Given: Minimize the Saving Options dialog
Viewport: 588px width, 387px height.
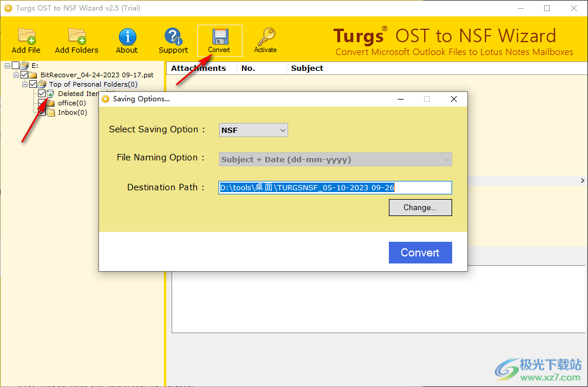Looking at the screenshot, I should point(401,99).
